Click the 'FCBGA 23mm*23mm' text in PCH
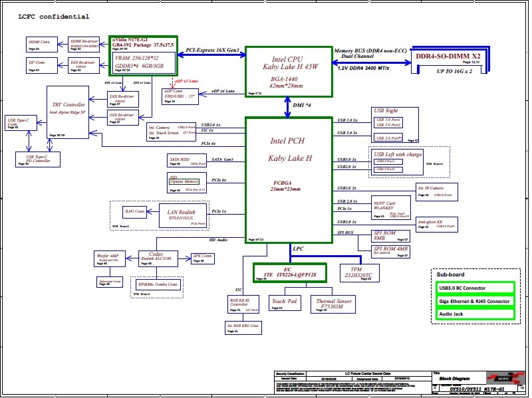Screen dimensions: 532x398 (285, 186)
